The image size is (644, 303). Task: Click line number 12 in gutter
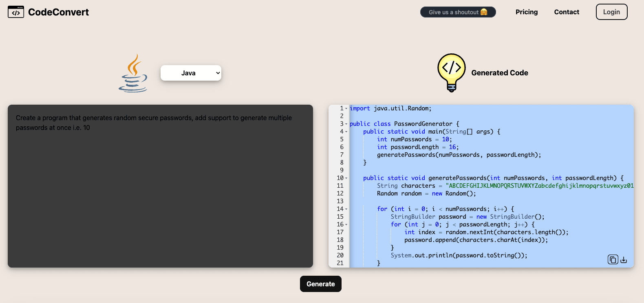click(340, 193)
